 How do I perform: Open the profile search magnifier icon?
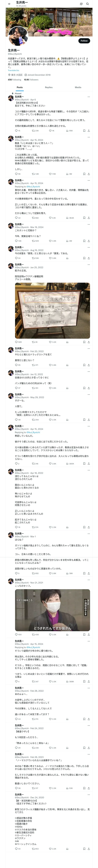[88, 4]
